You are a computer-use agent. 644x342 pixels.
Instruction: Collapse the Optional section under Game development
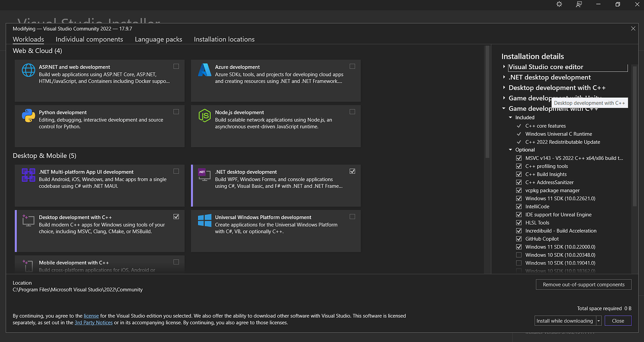pos(510,150)
